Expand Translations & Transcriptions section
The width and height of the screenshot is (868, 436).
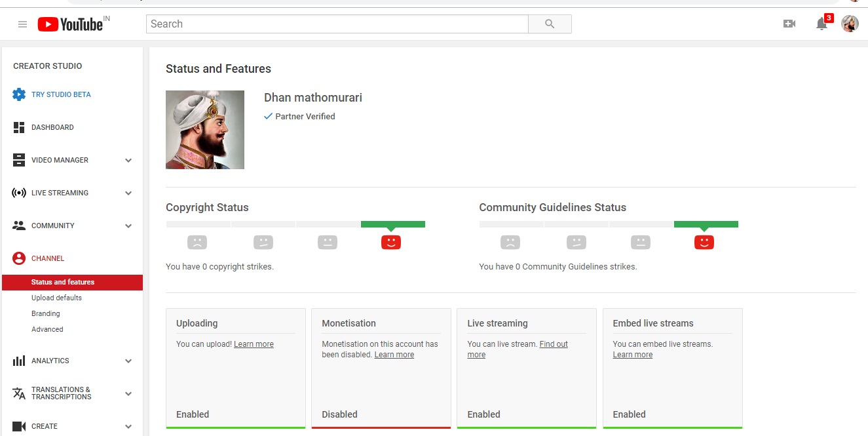(x=128, y=394)
